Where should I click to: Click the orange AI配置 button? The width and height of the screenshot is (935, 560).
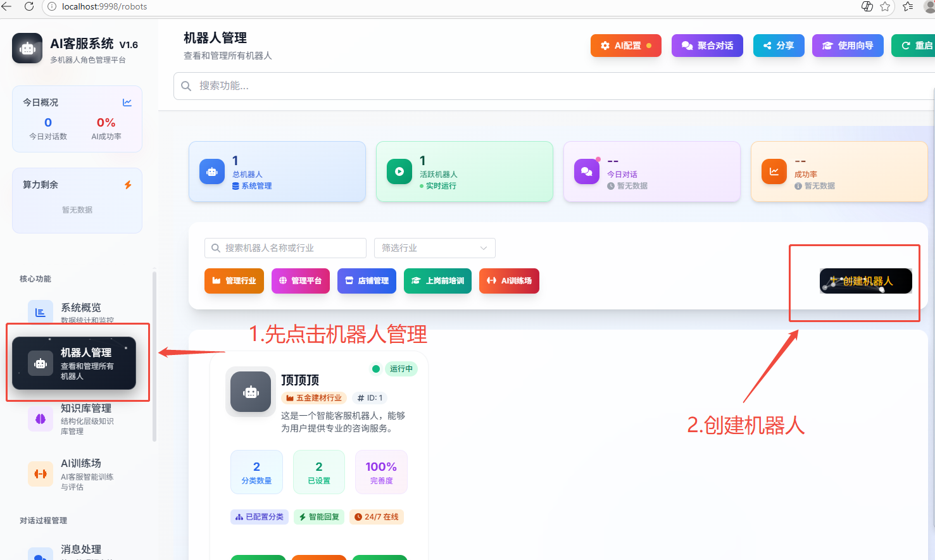[625, 46]
